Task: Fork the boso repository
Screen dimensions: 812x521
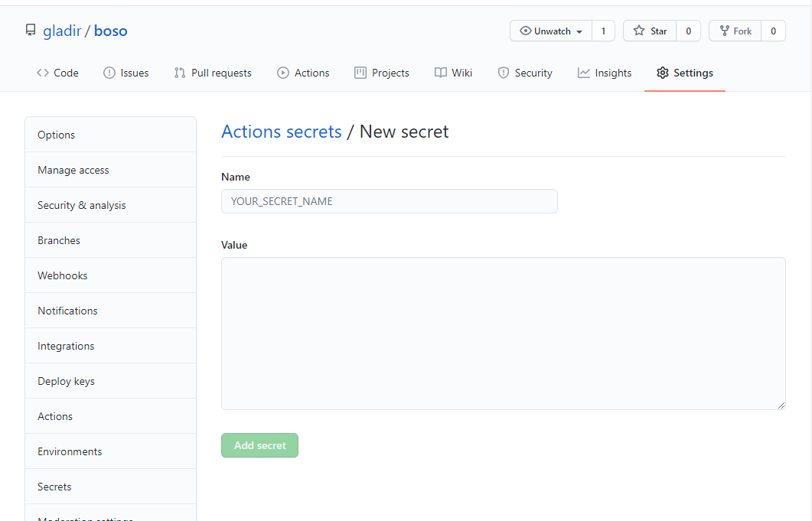Action: [735, 31]
